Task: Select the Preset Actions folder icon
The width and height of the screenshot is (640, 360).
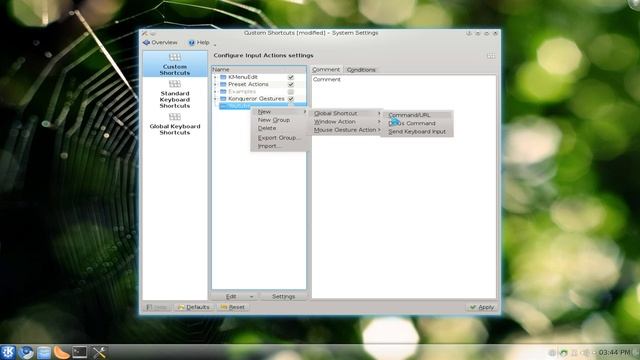Action: 223,84
